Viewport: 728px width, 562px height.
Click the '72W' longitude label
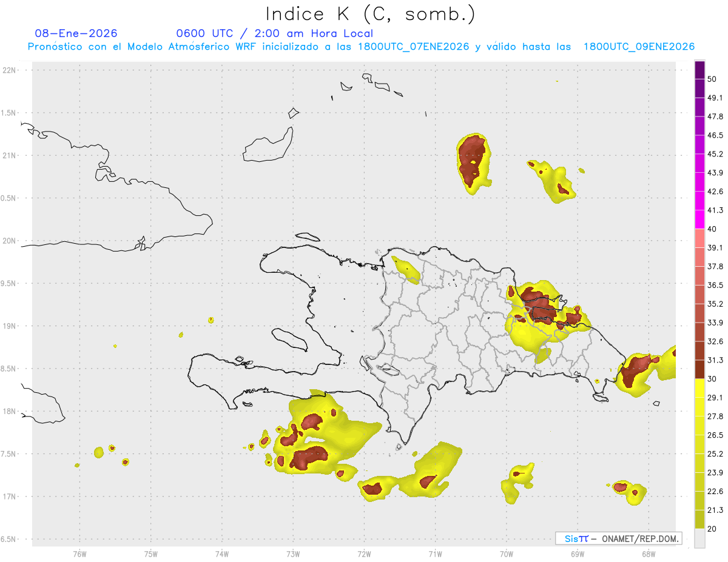(x=364, y=554)
